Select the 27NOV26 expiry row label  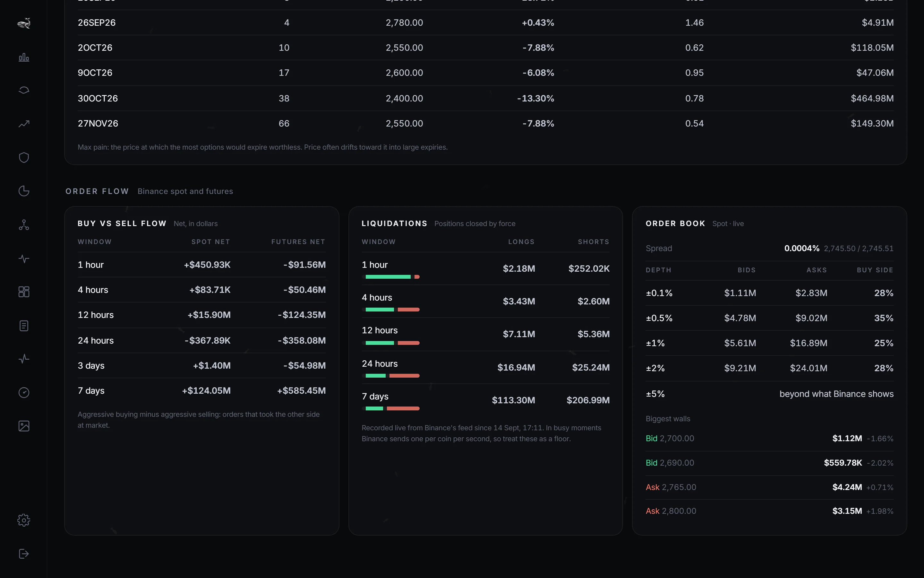tap(98, 124)
